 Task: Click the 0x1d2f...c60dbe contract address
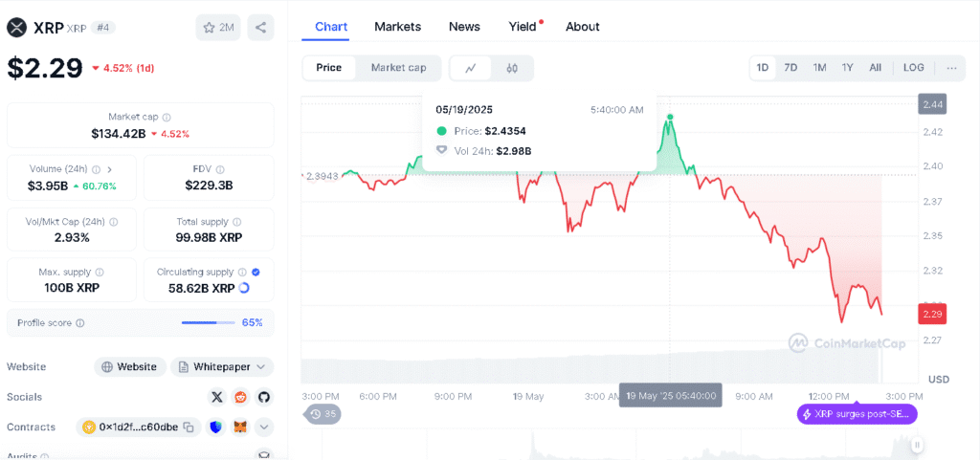click(139, 427)
